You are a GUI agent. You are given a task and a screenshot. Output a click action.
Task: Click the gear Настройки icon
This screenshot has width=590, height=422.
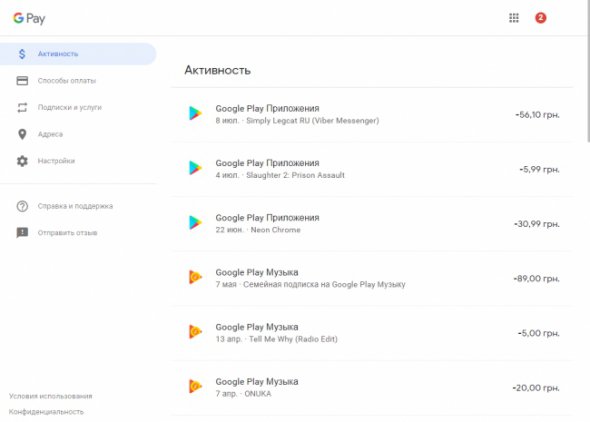coord(22,161)
